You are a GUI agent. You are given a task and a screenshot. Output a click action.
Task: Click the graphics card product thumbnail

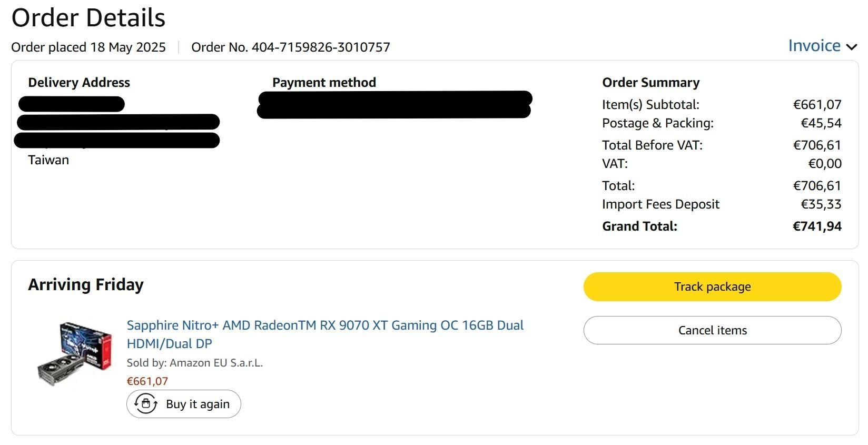tap(75, 353)
